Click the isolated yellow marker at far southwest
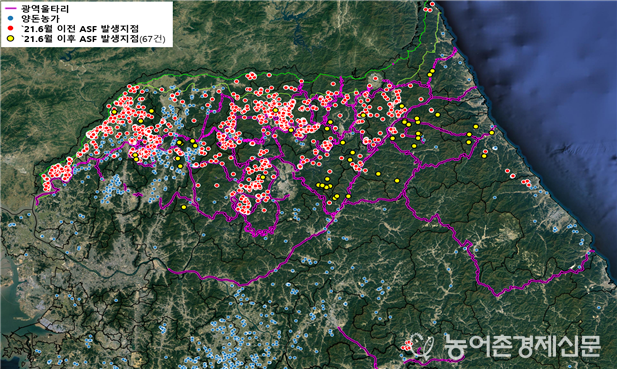 [x=184, y=207]
